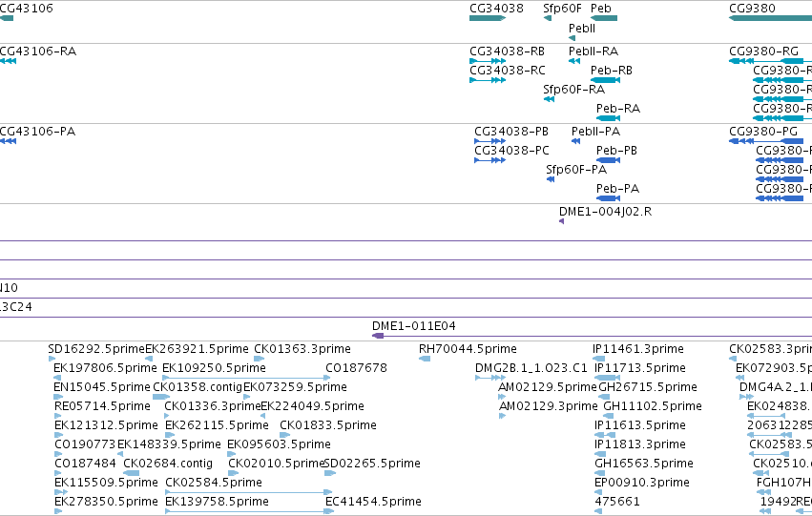Screen dimensions: 812x516
Task: Click the Sfp60F-PA protein label
Action: tap(576, 170)
